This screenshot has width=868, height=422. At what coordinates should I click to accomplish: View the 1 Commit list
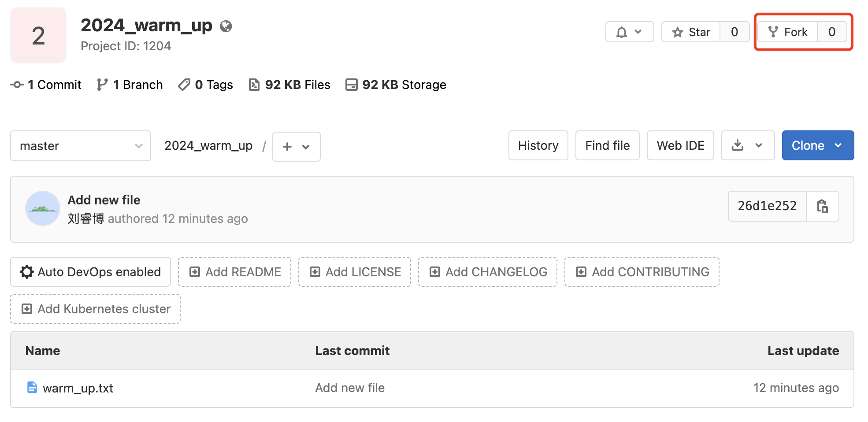pyautogui.click(x=46, y=85)
